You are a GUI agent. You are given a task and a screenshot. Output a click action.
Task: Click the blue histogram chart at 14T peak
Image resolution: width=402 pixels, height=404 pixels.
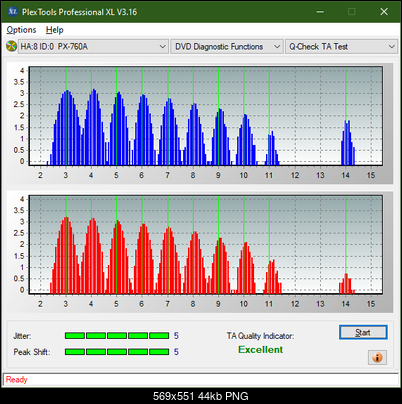(x=348, y=143)
